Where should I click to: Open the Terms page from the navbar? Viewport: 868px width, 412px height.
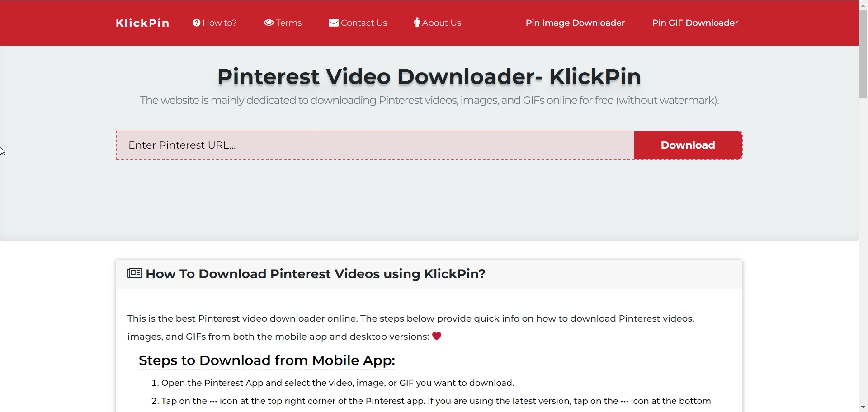click(288, 22)
